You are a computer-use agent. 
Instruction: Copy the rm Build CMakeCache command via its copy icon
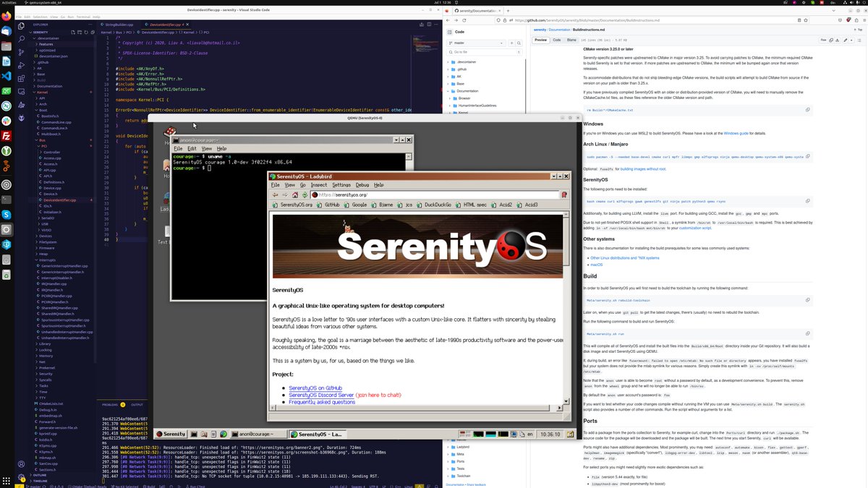[808, 110]
